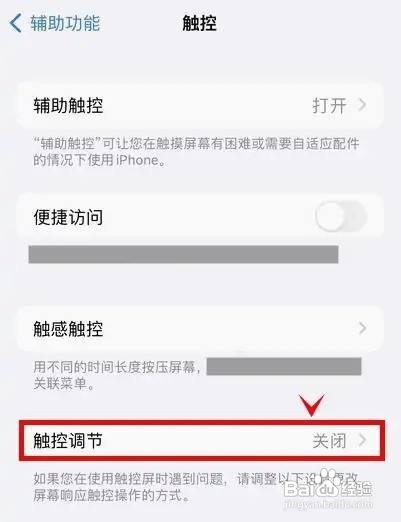This screenshot has height=522, width=401.
Task: Tap the back arrow icon
Action: pyautogui.click(x=16, y=23)
